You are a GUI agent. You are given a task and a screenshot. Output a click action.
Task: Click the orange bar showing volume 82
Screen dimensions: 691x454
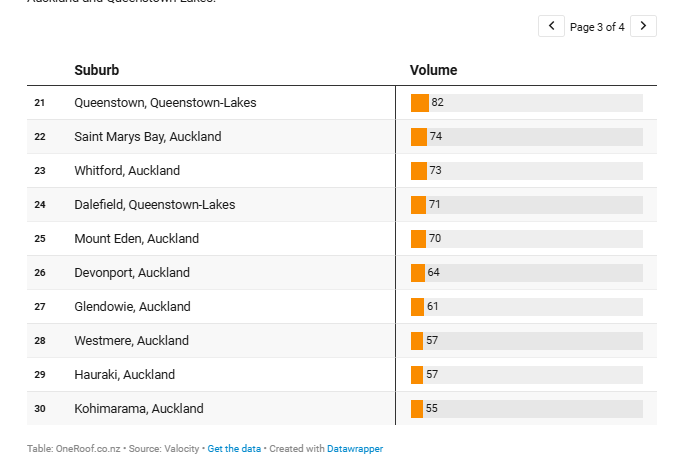tap(420, 103)
